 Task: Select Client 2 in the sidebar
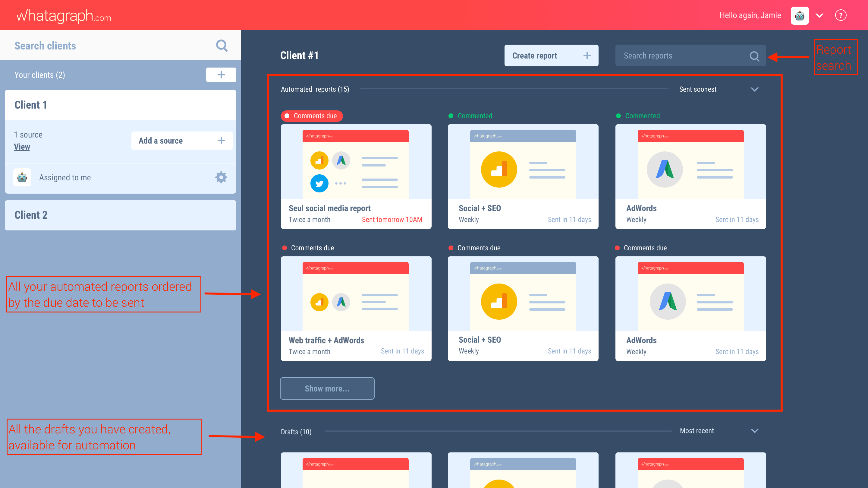point(120,215)
